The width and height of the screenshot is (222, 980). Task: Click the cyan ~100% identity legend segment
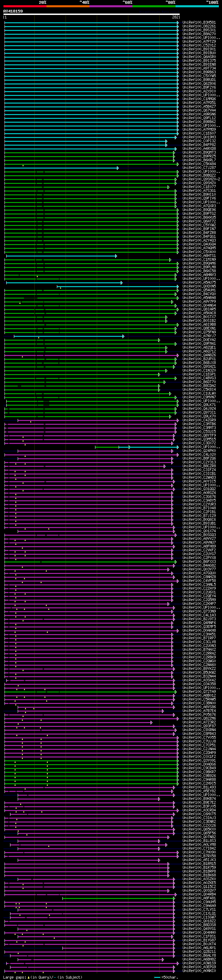(197, 6)
